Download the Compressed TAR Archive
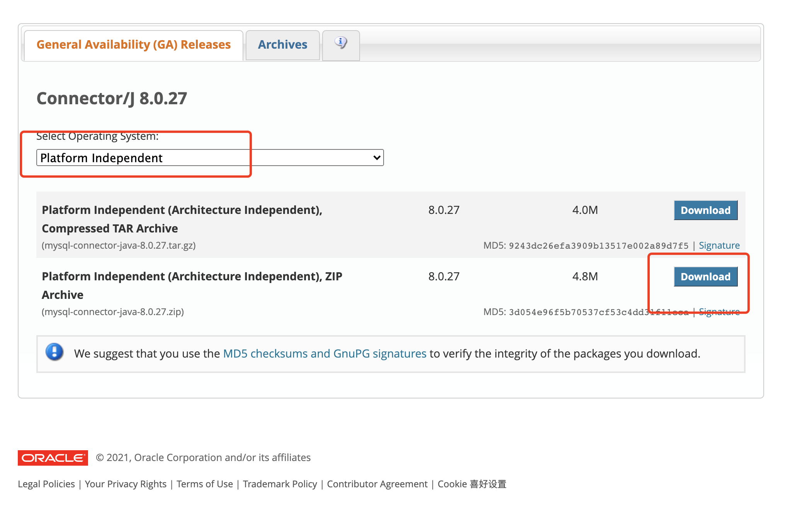 (705, 210)
